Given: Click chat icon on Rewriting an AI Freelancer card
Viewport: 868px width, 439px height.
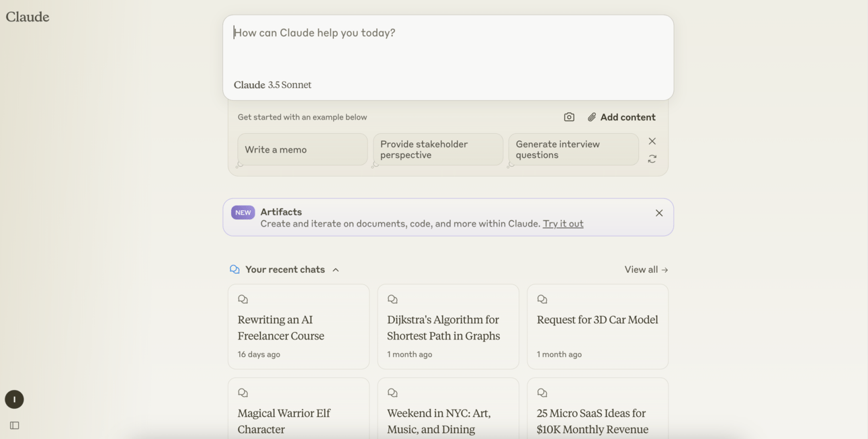Looking at the screenshot, I should click(243, 299).
